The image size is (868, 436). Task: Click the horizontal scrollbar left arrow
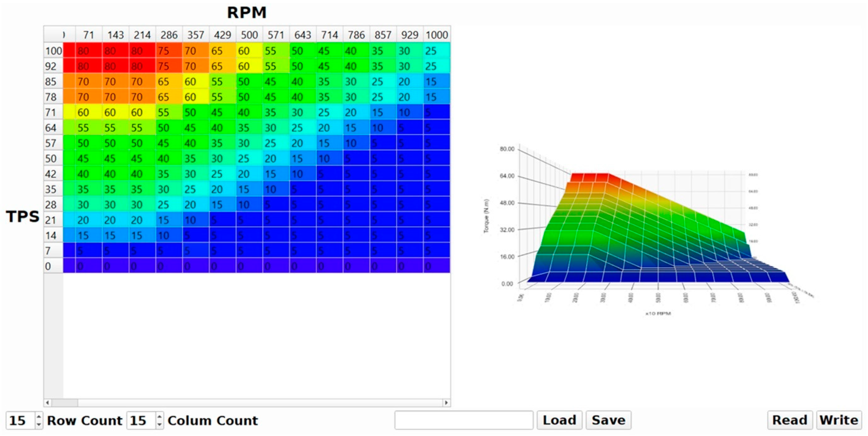[x=47, y=403]
